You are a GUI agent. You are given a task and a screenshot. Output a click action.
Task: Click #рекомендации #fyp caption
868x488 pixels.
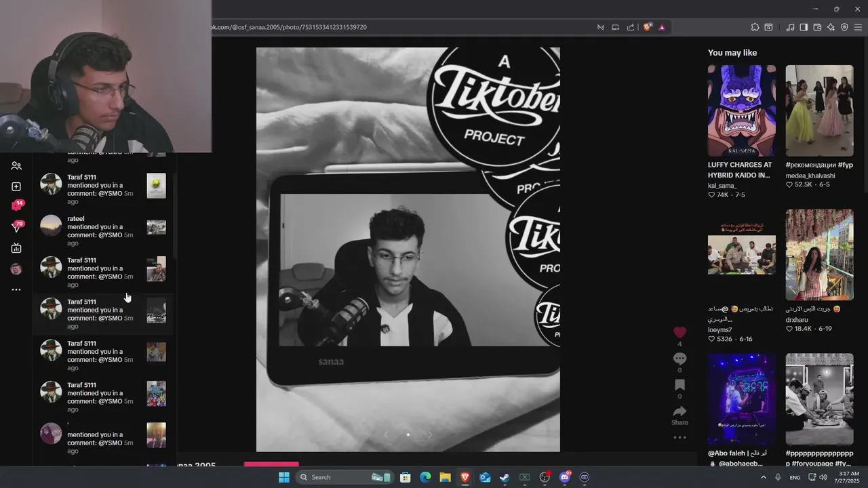[819, 165]
